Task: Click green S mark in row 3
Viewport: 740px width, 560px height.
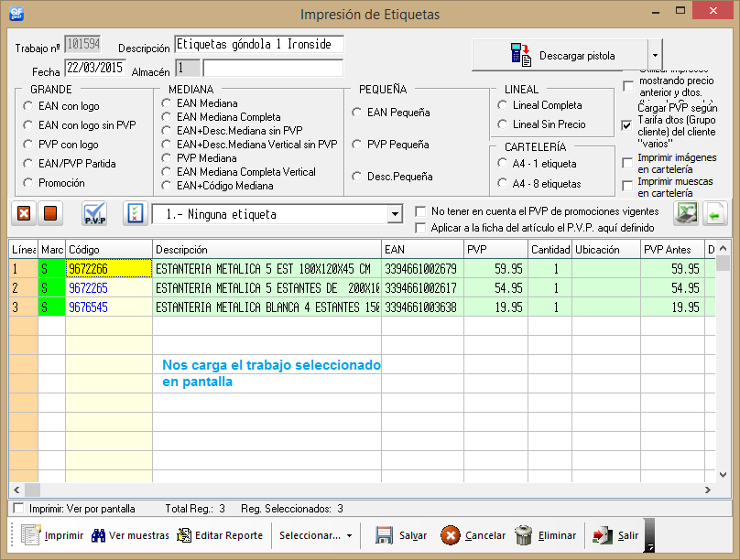Action: click(x=51, y=307)
